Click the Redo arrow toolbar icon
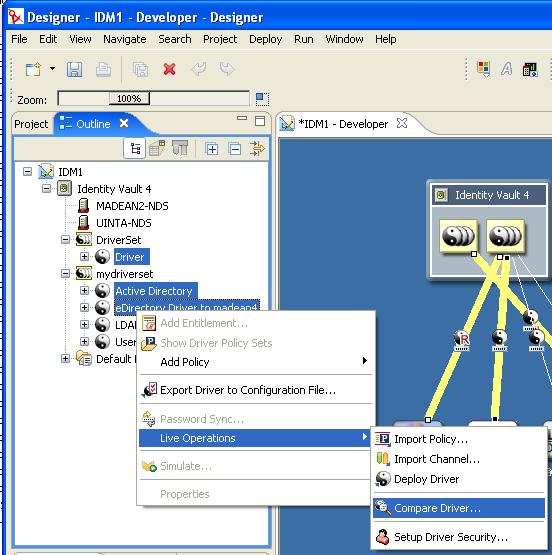Viewport: 552px width, 555px height. point(227,69)
